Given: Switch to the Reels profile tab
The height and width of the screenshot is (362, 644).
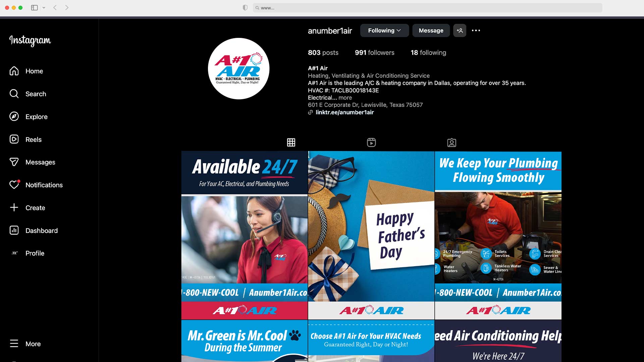Looking at the screenshot, I should coord(371,142).
